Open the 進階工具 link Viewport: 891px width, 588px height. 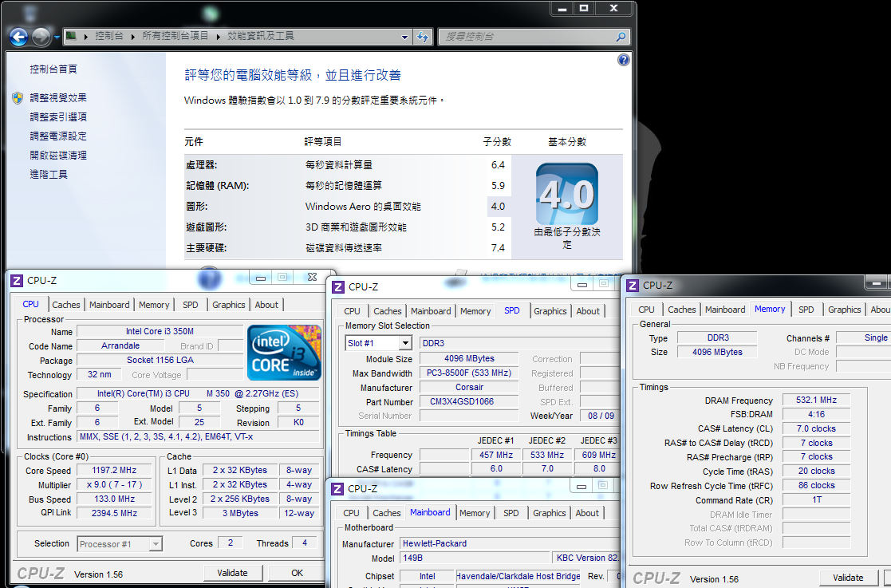[x=49, y=175]
